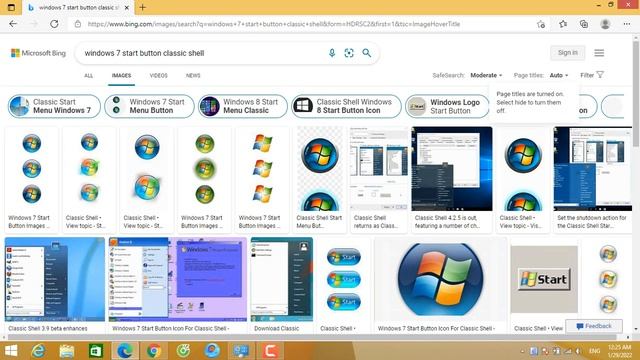640x360 pixels.
Task: Open the tab actions menu icon
Action: click(x=11, y=7)
